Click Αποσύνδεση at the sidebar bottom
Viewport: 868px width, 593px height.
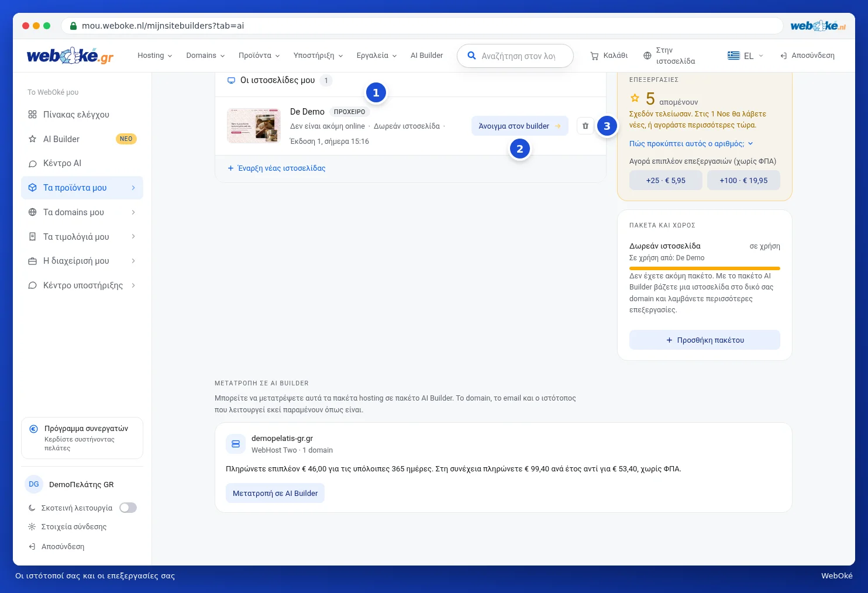tap(57, 547)
